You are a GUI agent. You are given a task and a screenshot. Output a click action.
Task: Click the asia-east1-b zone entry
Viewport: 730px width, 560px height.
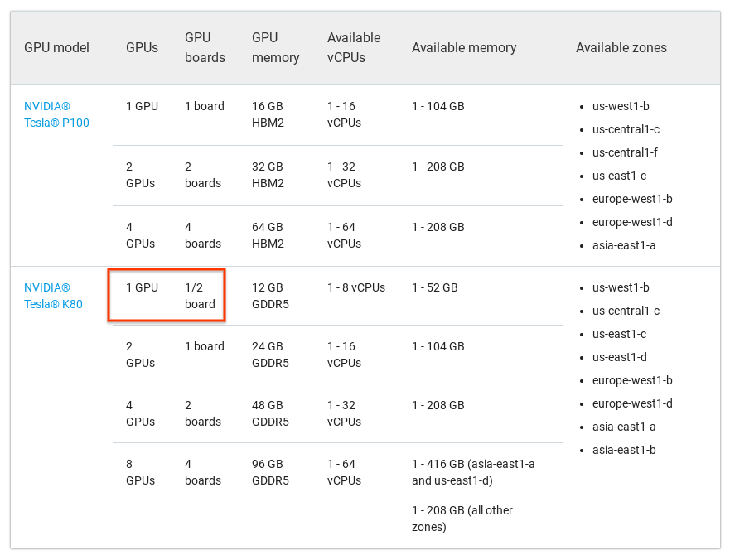pyautogui.click(x=624, y=450)
